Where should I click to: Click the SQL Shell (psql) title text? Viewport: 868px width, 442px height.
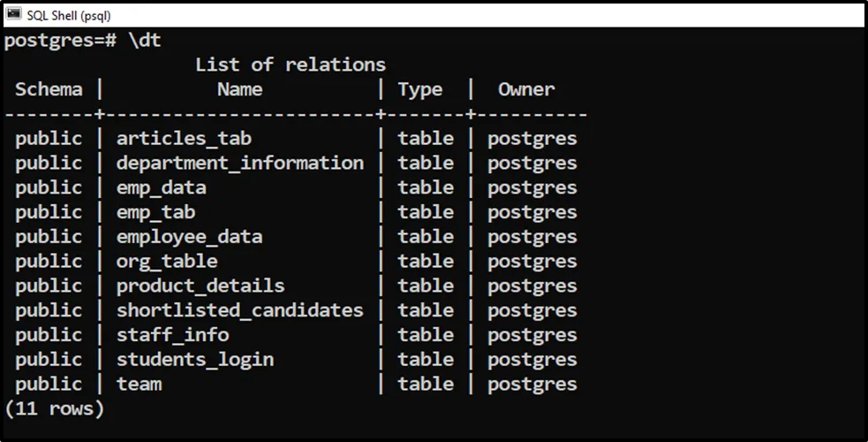click(x=69, y=16)
